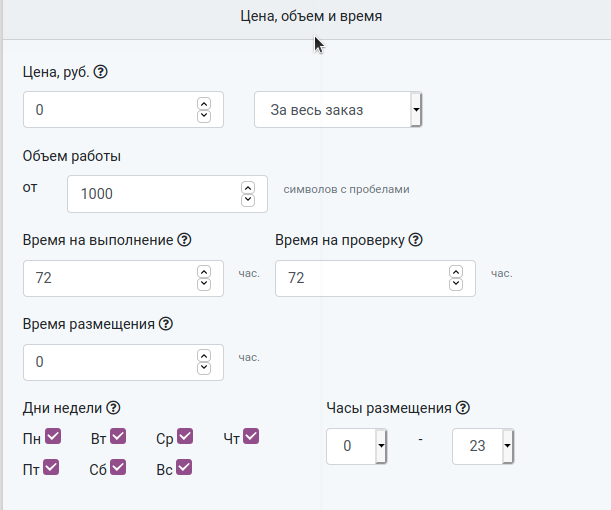Show the Дни недели help icon
Screen dimensions: 611x510
(113, 408)
